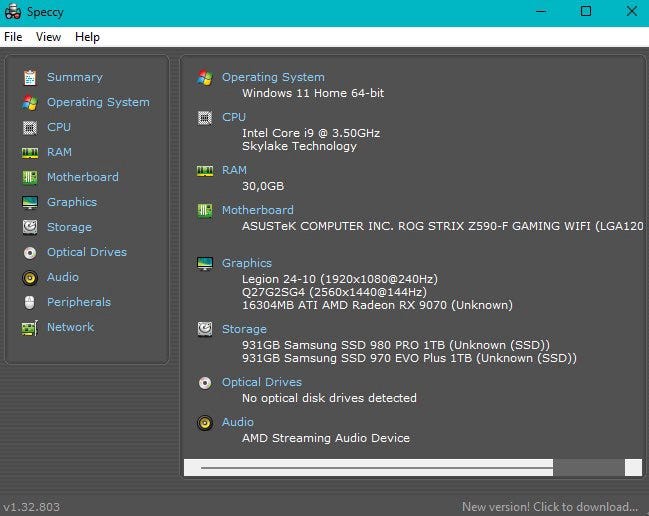Click the Graphics monitor icon in summary panel
Screen dimensions: 649x516
(x=205, y=264)
